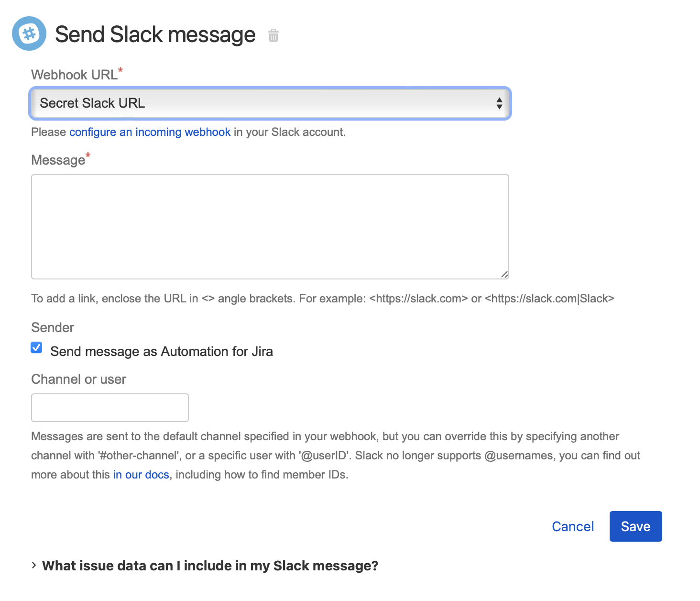Click the up-down arrows on Webhook URL select
The width and height of the screenshot is (700, 601).
coord(499,103)
